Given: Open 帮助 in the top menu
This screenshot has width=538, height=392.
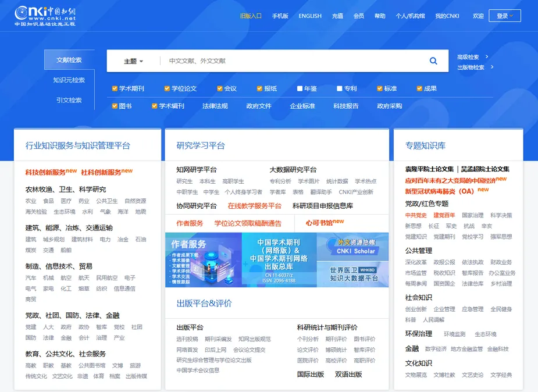Looking at the screenshot, I should click(x=380, y=16).
